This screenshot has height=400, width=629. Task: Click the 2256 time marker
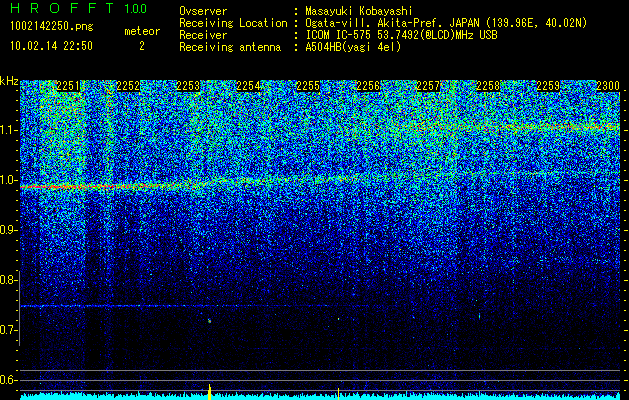coord(368,86)
